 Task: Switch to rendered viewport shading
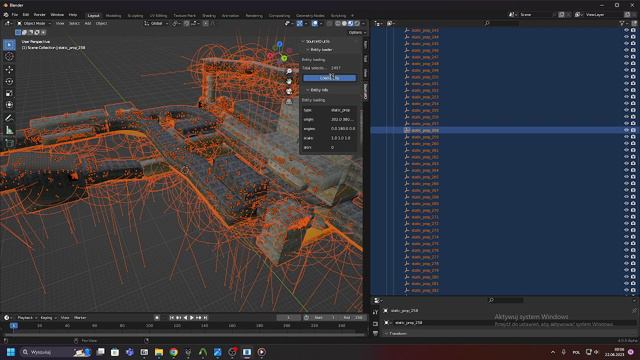(x=357, y=23)
